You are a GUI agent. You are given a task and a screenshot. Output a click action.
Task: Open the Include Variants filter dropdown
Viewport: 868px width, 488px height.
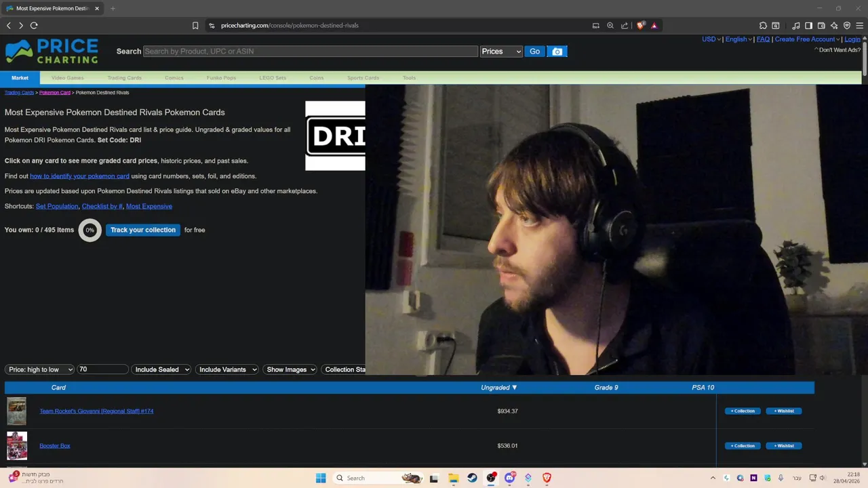click(226, 369)
